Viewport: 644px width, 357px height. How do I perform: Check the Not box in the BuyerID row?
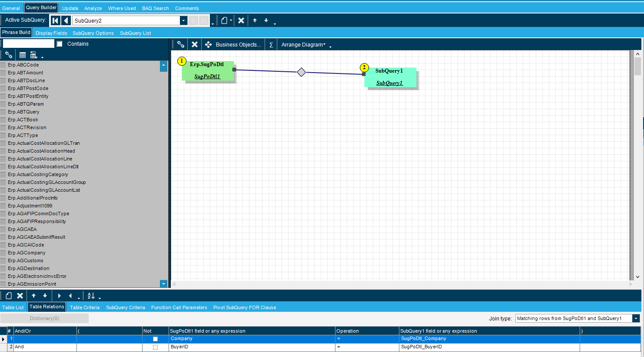(x=155, y=347)
